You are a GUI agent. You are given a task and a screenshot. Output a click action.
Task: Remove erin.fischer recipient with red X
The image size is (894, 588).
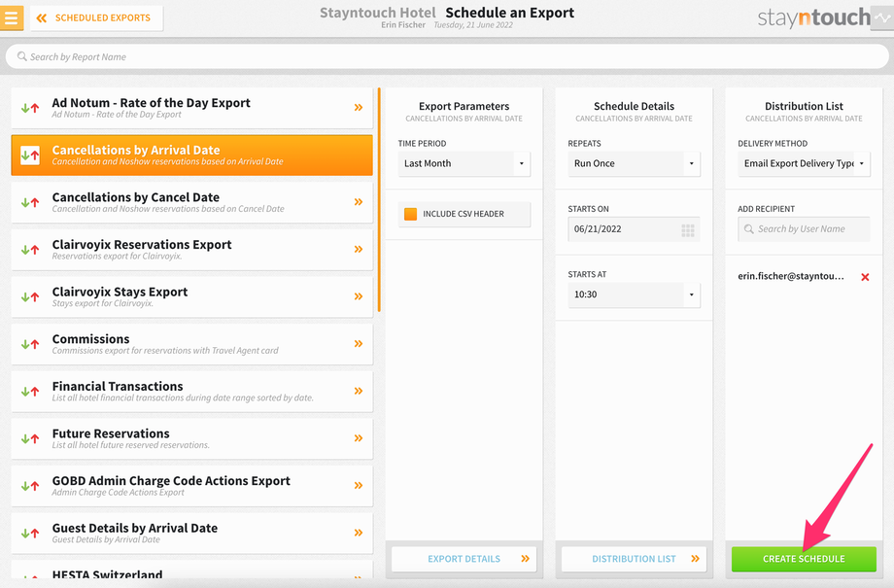tap(865, 277)
